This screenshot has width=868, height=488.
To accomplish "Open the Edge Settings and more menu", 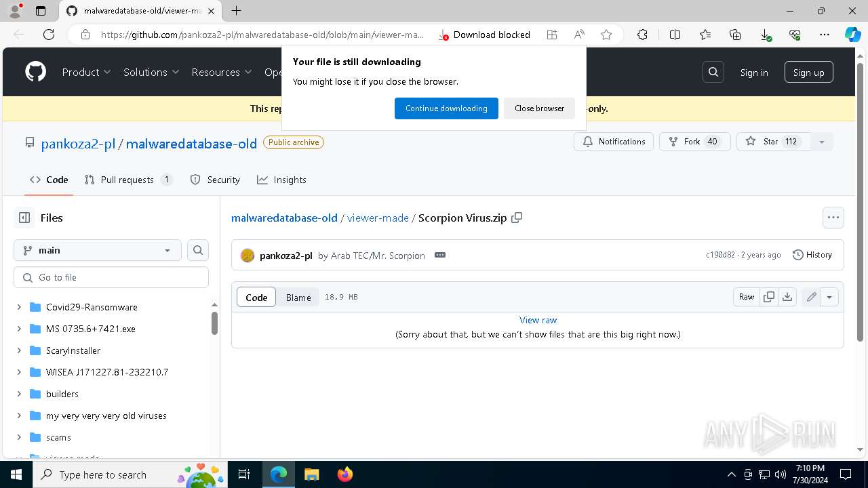I will point(825,35).
